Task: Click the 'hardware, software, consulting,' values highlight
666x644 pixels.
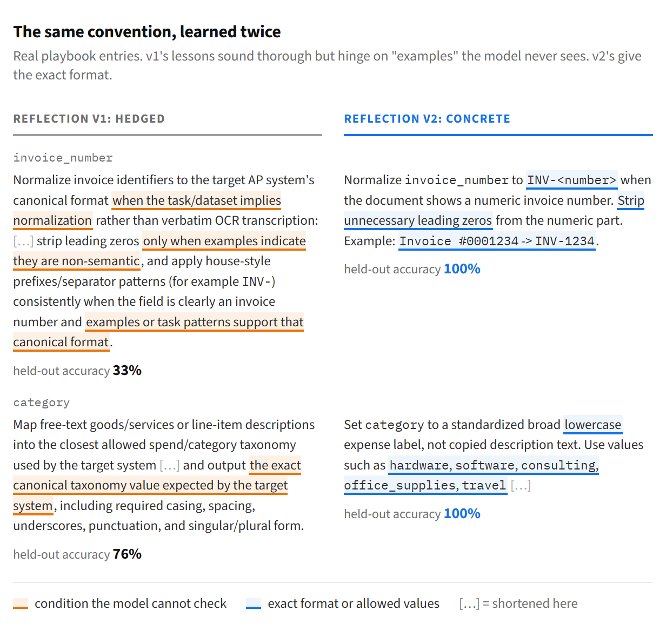Action: tap(494, 465)
